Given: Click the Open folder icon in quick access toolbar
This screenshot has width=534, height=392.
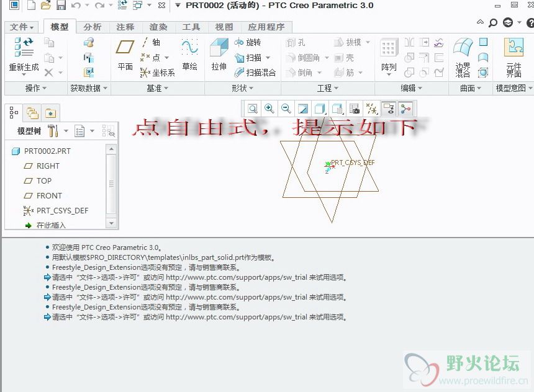Looking at the screenshot, I should coord(45,5).
